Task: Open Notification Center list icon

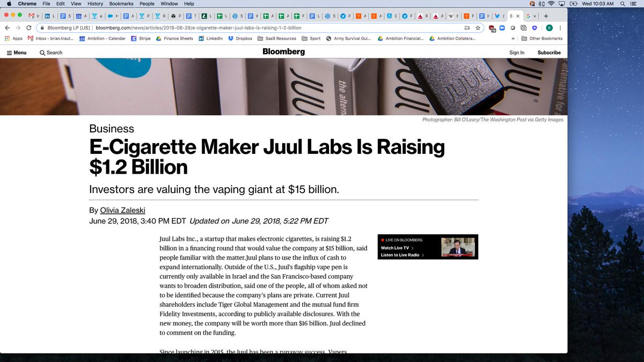Action: (x=634, y=4)
